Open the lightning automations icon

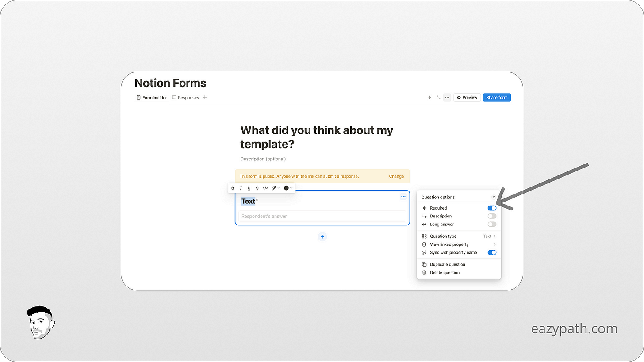[429, 98]
